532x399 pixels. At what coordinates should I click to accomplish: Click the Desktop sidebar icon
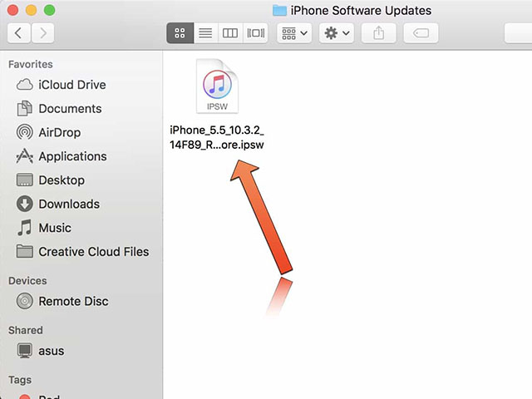[x=25, y=180]
